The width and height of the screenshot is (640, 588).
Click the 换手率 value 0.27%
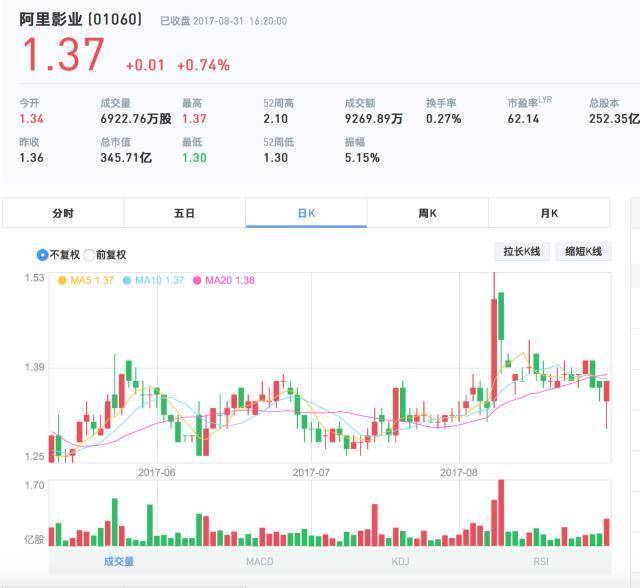tap(444, 119)
